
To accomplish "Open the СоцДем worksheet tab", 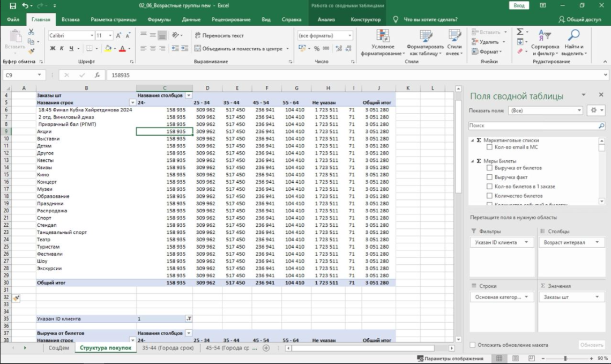I will 58,348.
